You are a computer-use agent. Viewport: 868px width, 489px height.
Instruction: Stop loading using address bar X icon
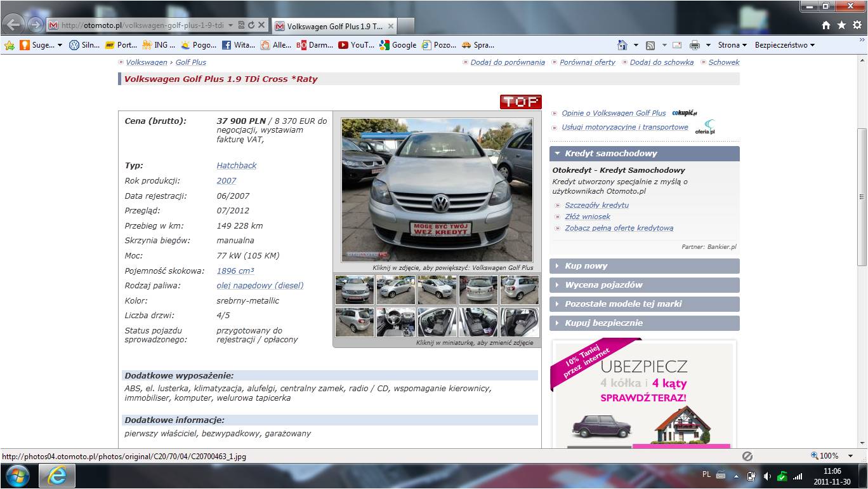(261, 25)
